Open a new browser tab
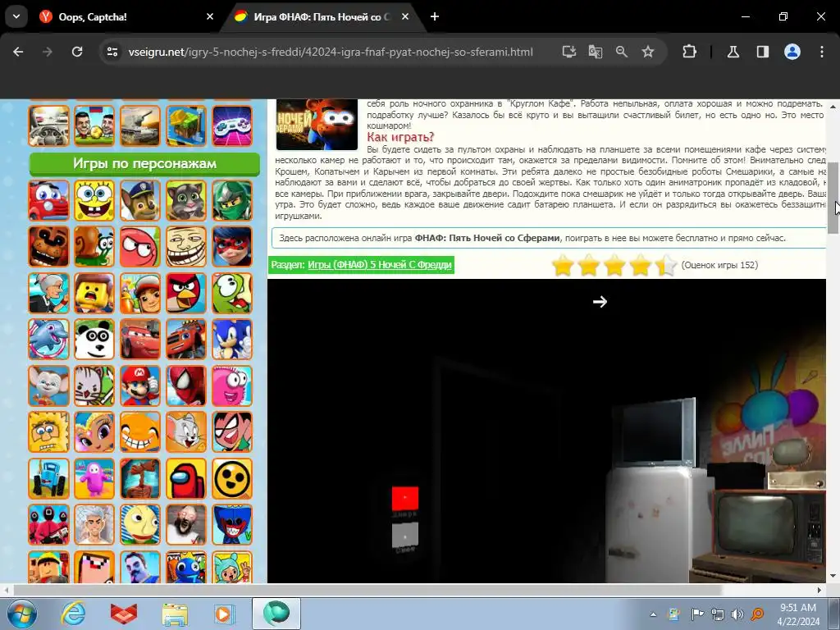Image resolution: width=840 pixels, height=630 pixels. 435,16
